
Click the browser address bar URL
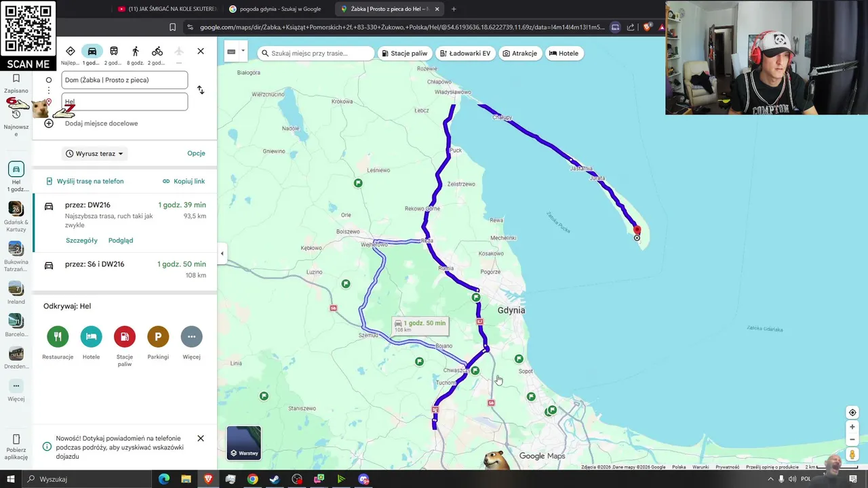tap(401, 27)
